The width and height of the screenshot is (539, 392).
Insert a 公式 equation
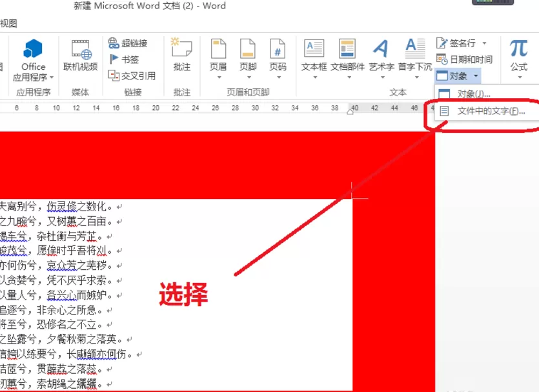[x=519, y=55]
